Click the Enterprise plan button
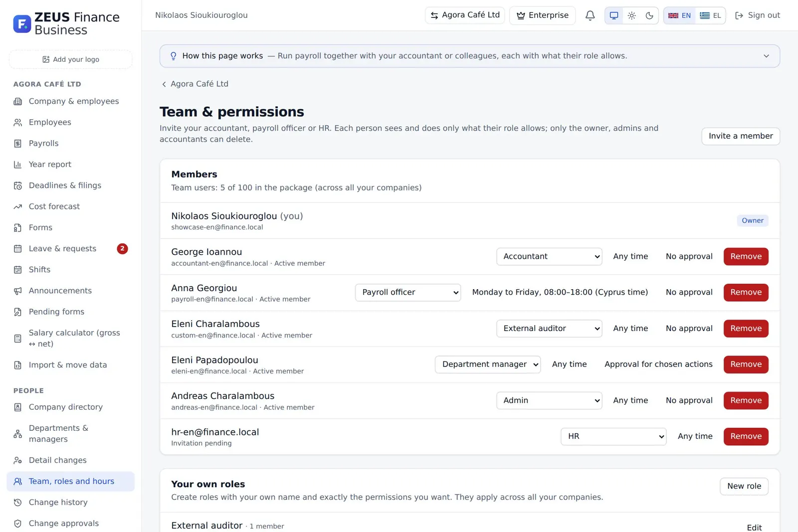The height and width of the screenshot is (532, 798). click(x=542, y=15)
